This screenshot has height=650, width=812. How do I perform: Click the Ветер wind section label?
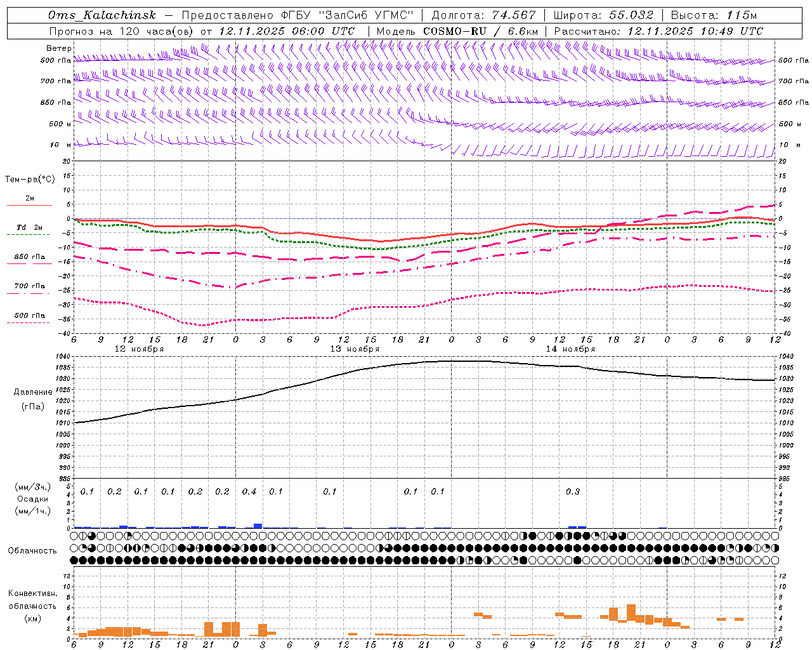tap(59, 48)
